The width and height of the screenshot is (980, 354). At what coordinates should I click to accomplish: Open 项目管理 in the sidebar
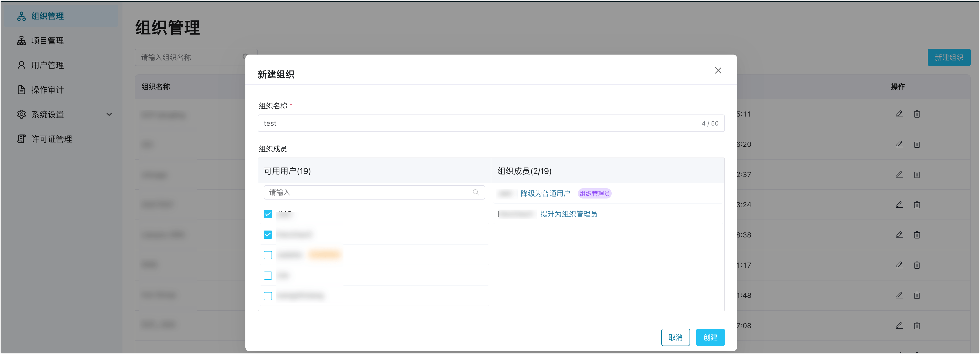[47, 41]
